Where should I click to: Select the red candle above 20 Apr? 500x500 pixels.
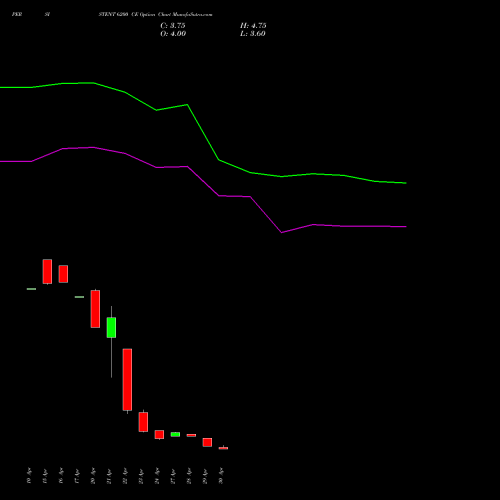click(95, 309)
